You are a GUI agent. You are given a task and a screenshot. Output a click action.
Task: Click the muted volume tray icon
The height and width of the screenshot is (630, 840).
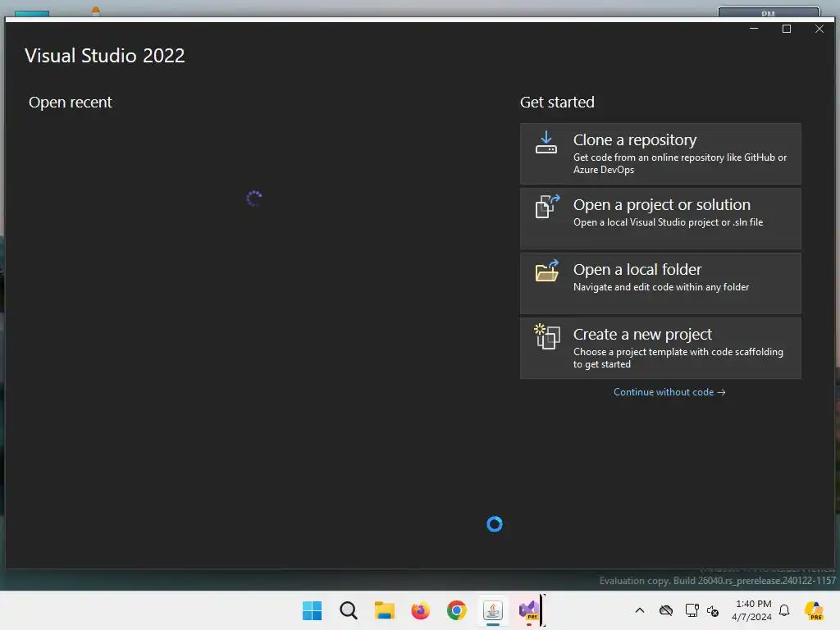(x=713, y=610)
